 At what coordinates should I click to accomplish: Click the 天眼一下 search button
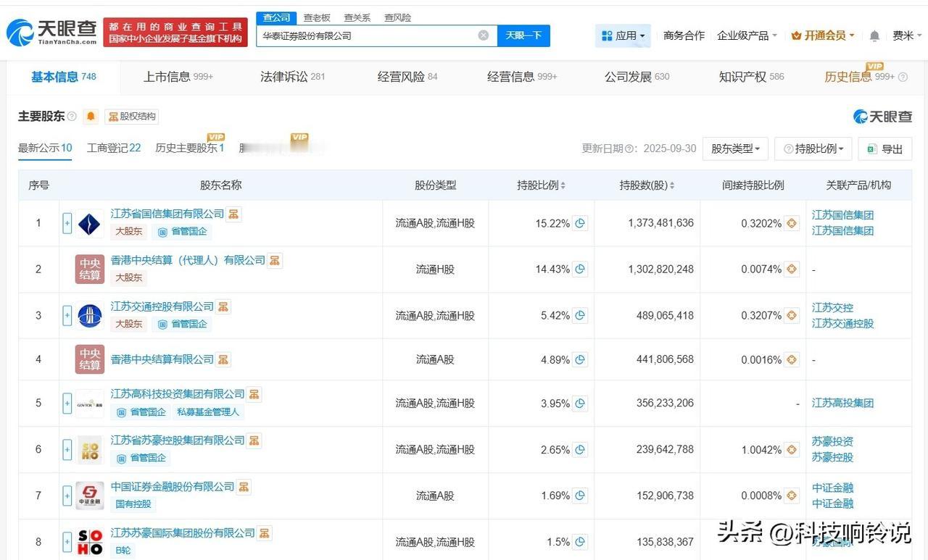point(523,35)
